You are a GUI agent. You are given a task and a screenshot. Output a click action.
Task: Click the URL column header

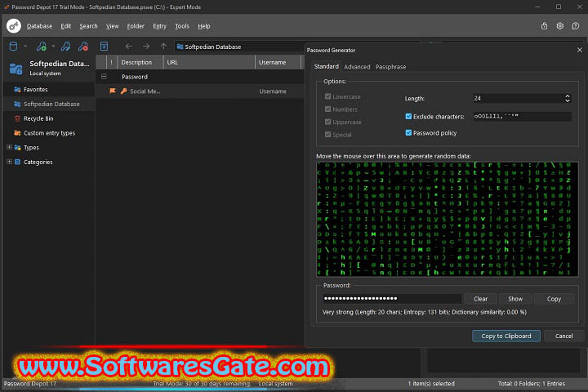coord(209,62)
